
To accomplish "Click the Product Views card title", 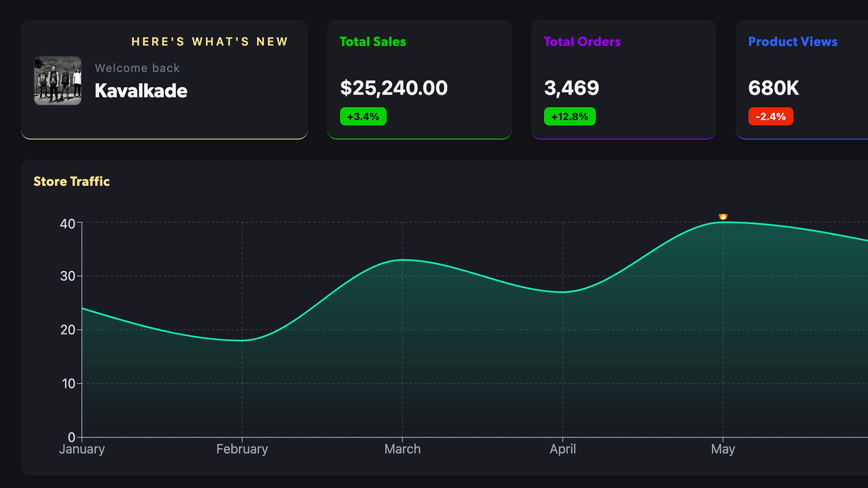I will [x=793, y=42].
